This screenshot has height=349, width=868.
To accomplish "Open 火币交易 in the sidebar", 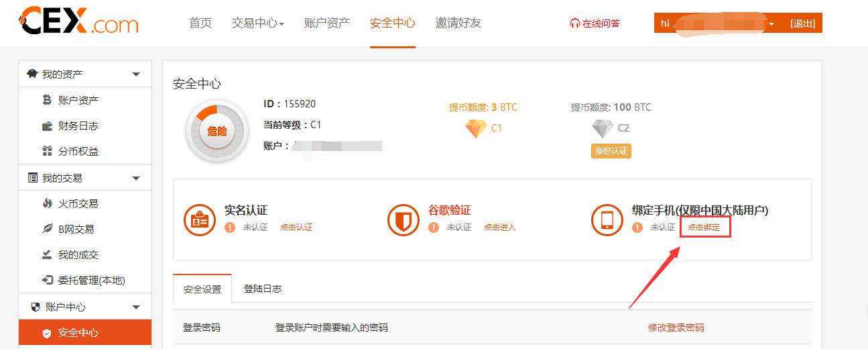I will click(78, 203).
